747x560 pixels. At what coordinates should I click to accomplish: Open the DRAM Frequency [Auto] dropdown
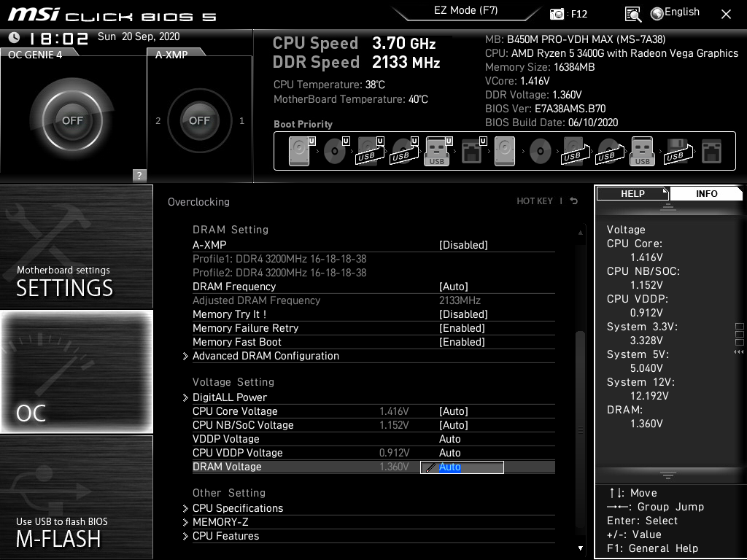pyautogui.click(x=454, y=287)
